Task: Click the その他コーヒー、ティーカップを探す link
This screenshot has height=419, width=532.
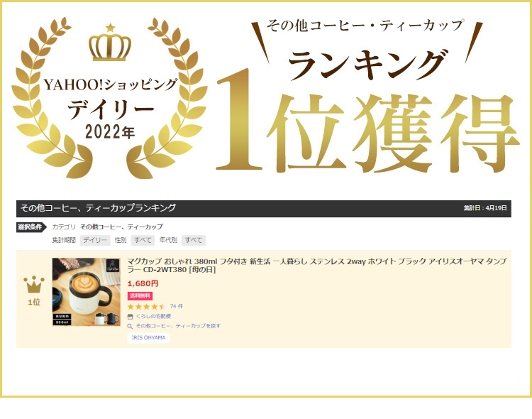Action: click(x=178, y=326)
